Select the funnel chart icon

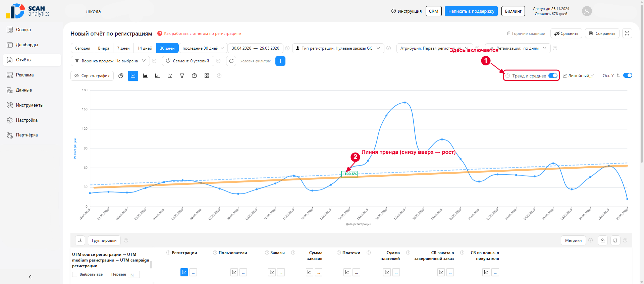(x=182, y=76)
